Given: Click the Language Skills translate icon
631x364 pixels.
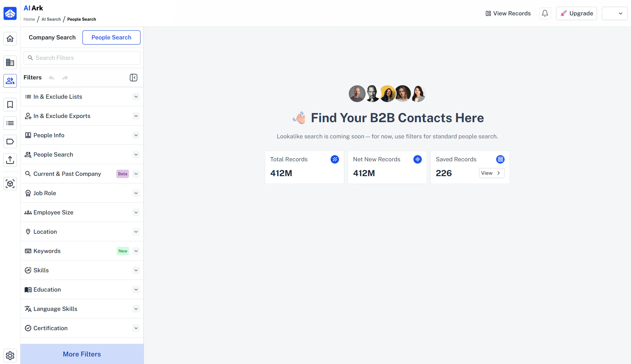Looking at the screenshot, I should [x=28, y=309].
